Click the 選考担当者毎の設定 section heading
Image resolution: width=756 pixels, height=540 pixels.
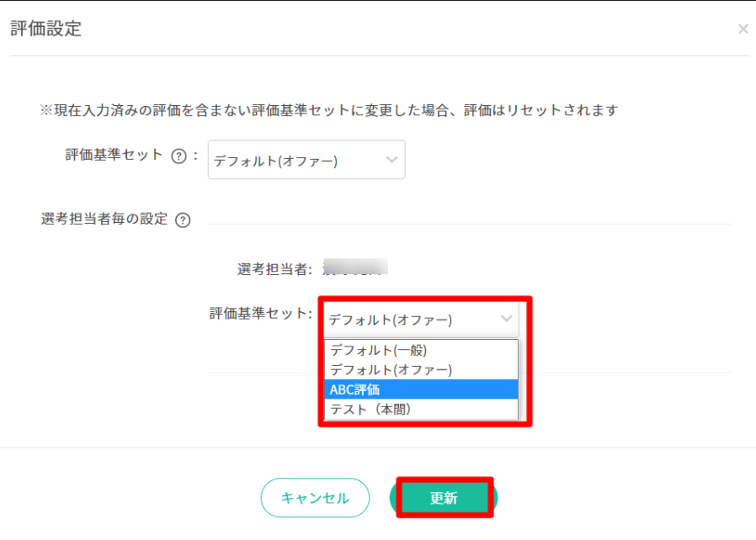click(x=104, y=220)
